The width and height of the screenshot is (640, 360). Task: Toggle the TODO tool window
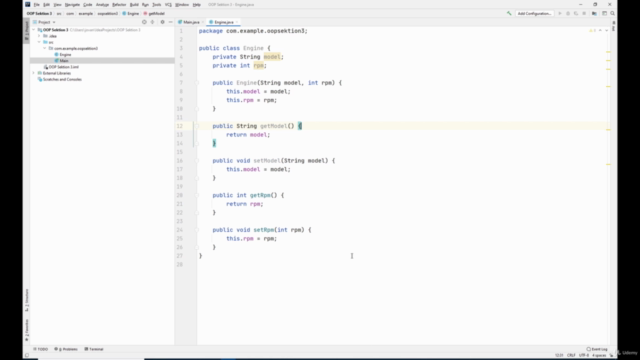pos(40,349)
